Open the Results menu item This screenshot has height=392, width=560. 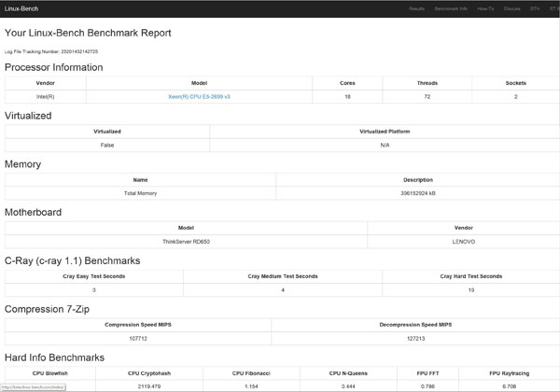416,8
